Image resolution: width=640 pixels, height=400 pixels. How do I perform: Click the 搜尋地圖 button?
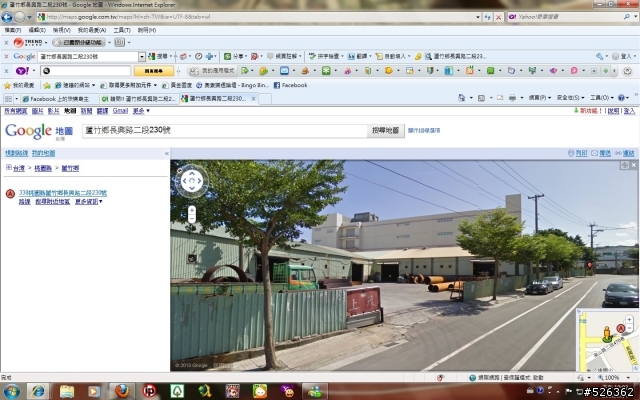click(385, 131)
